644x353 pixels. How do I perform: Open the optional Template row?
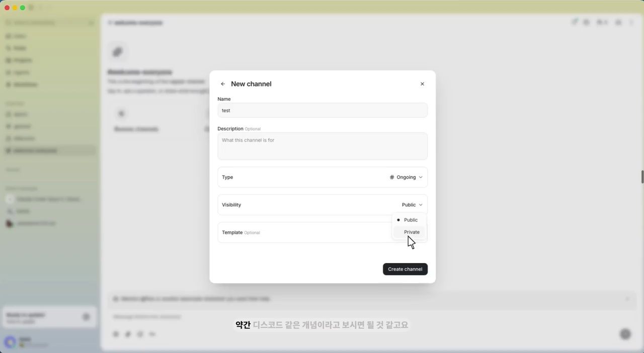tap(323, 232)
